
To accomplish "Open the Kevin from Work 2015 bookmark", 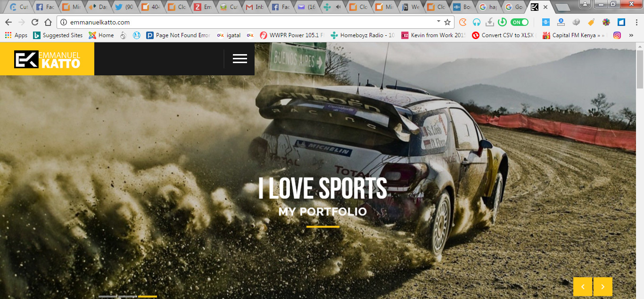I will coord(433,35).
